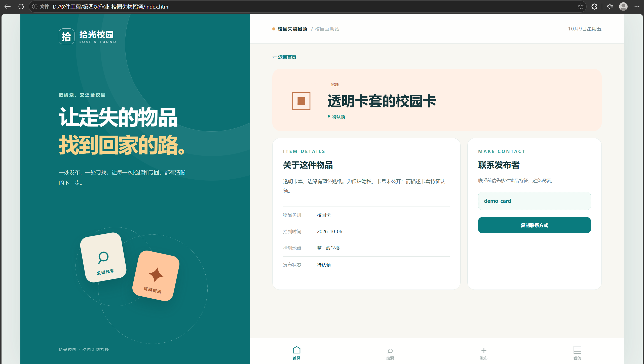Switch to the 我的 tab
The image size is (644, 364).
(577, 353)
